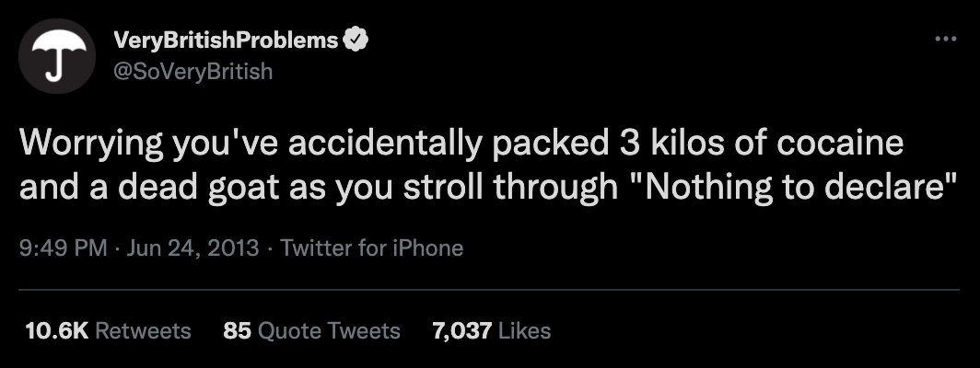Show the Likes label list
980x368 pixels.
[524, 330]
